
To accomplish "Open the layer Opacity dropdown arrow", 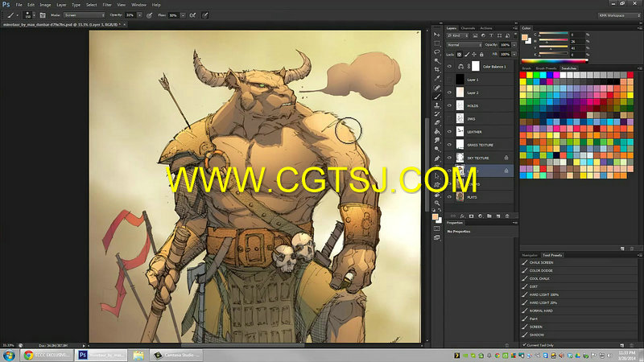I will click(x=514, y=45).
